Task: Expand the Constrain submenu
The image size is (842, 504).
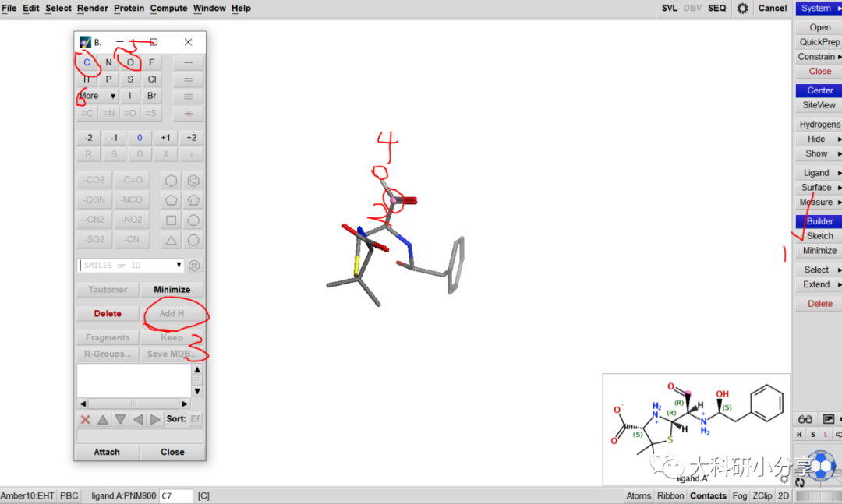Action: (819, 56)
